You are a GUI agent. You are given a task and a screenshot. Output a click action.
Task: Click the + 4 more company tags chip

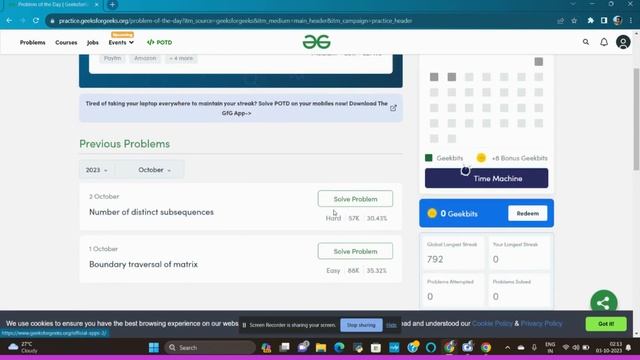(181, 58)
